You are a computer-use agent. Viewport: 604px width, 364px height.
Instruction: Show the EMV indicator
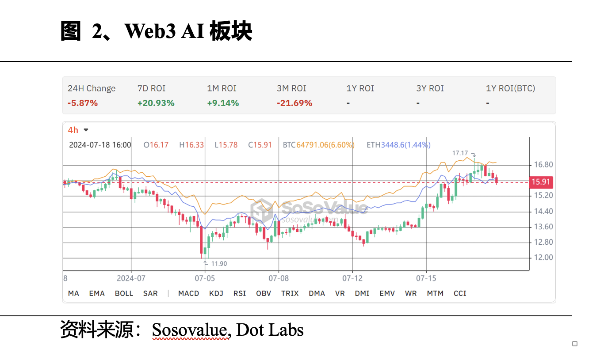pos(387,293)
